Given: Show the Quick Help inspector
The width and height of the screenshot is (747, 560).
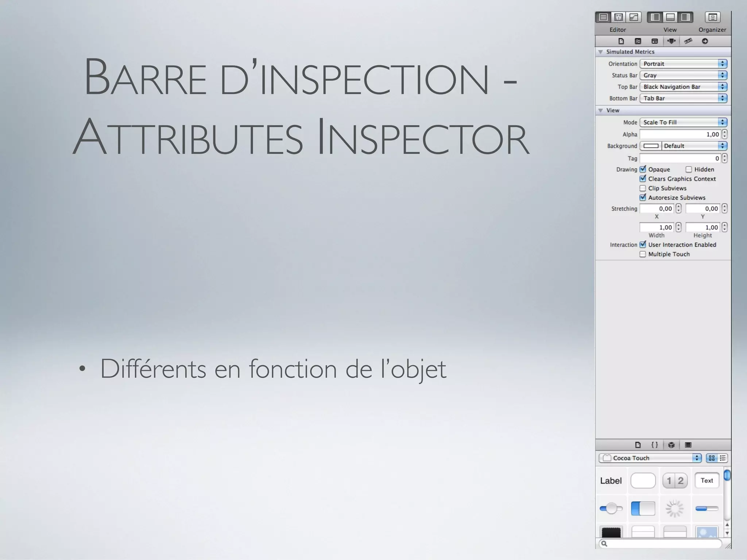Looking at the screenshot, I should [x=638, y=41].
